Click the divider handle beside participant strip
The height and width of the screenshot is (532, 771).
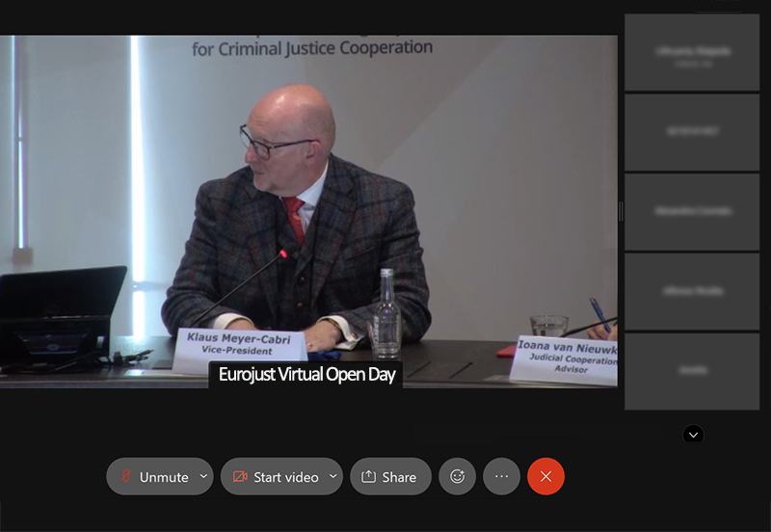tap(621, 211)
